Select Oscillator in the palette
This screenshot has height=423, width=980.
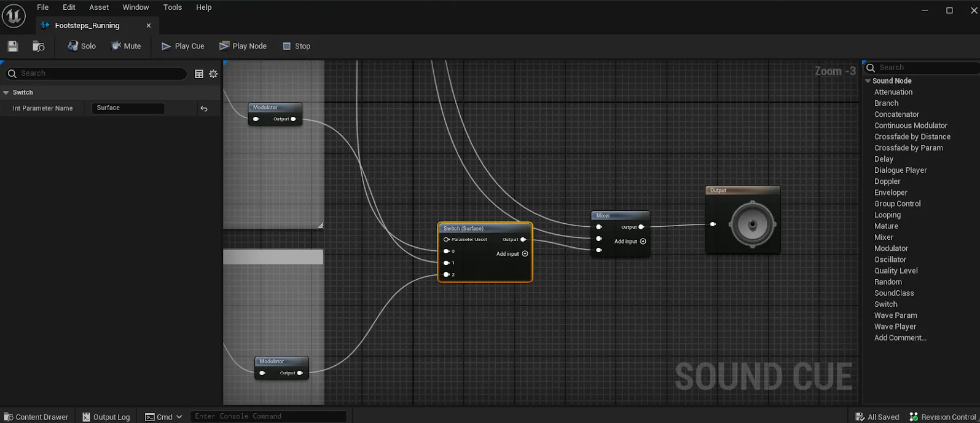pos(890,260)
